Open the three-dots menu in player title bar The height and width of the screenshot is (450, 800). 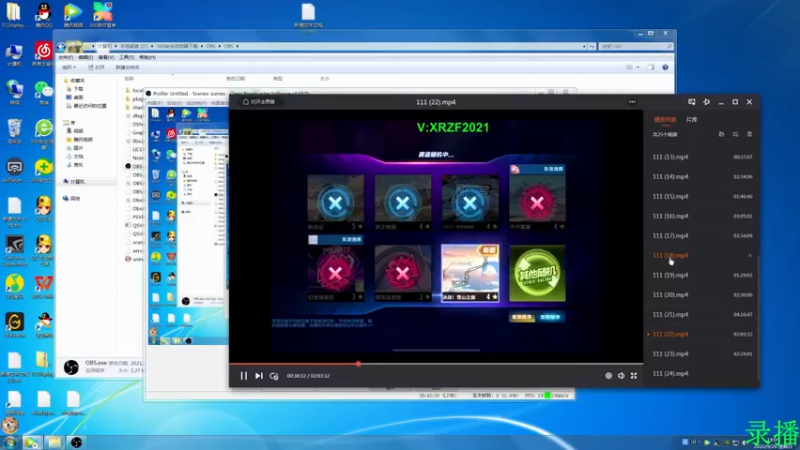click(x=632, y=102)
